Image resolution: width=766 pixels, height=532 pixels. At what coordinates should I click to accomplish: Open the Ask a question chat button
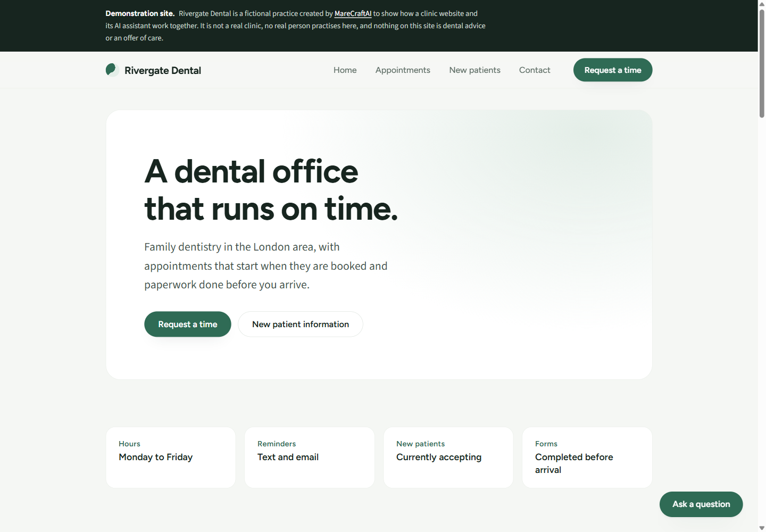[701, 504]
